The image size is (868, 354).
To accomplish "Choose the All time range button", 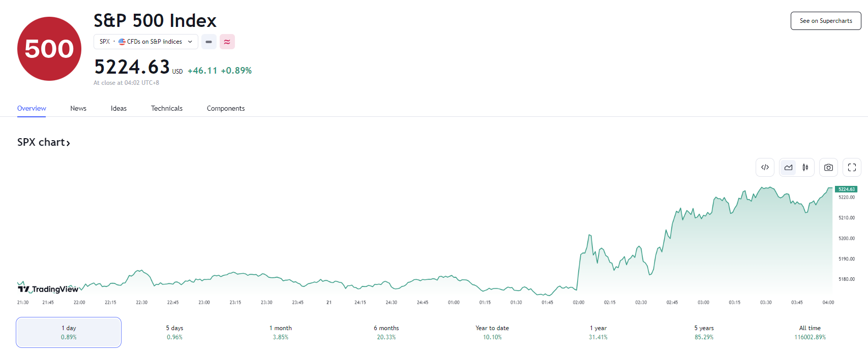I will click(810, 332).
